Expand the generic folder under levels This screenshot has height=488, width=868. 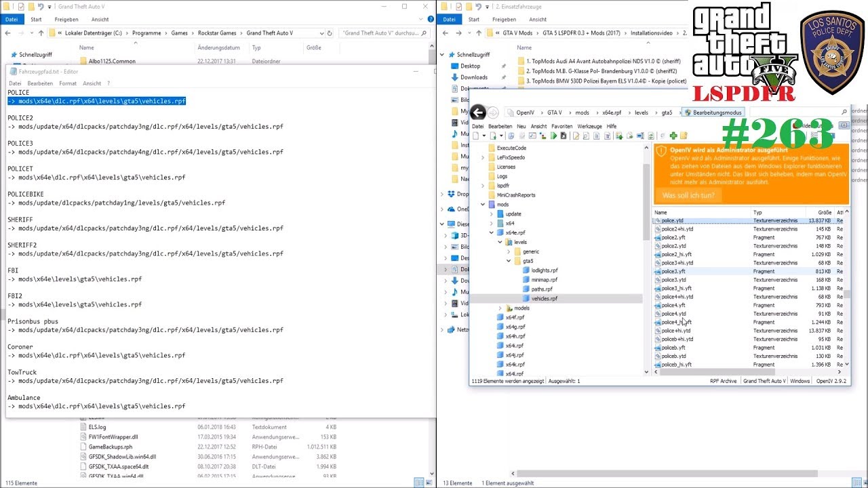[509, 251]
